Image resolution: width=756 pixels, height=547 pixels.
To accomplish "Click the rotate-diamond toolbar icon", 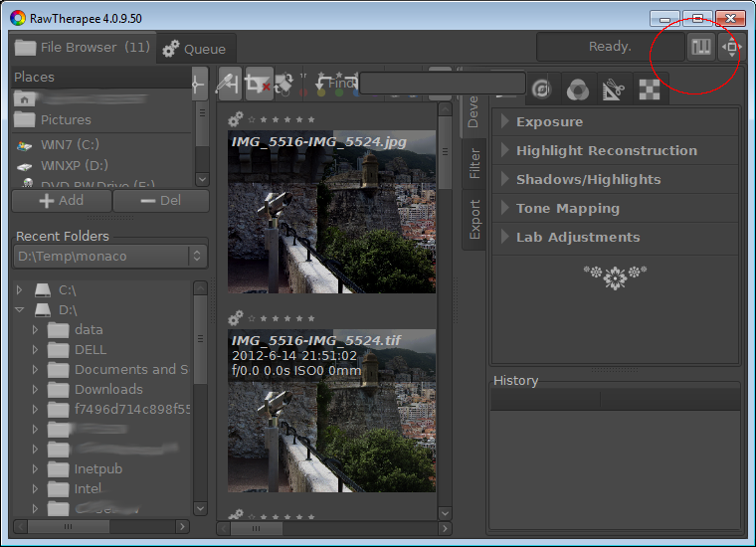I will [x=283, y=85].
